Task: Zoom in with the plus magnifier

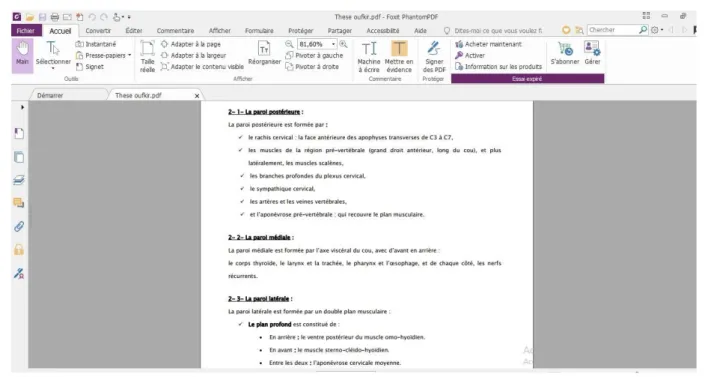Action: point(344,44)
